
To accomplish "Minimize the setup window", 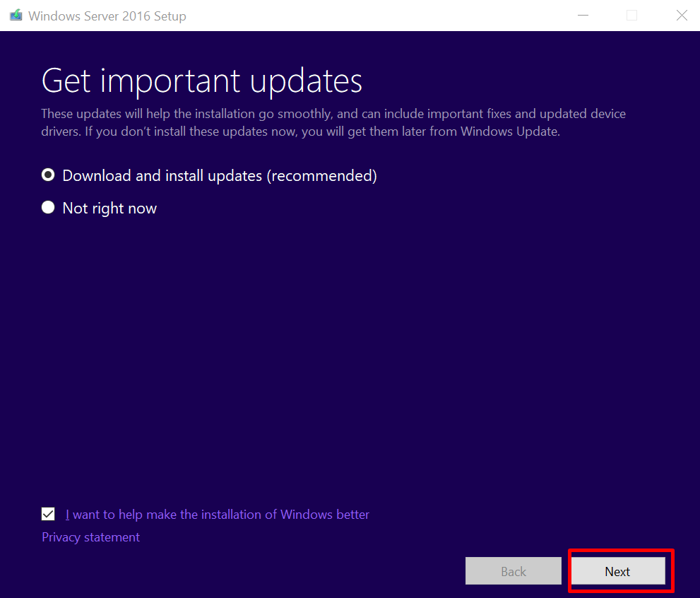I will (583, 15).
